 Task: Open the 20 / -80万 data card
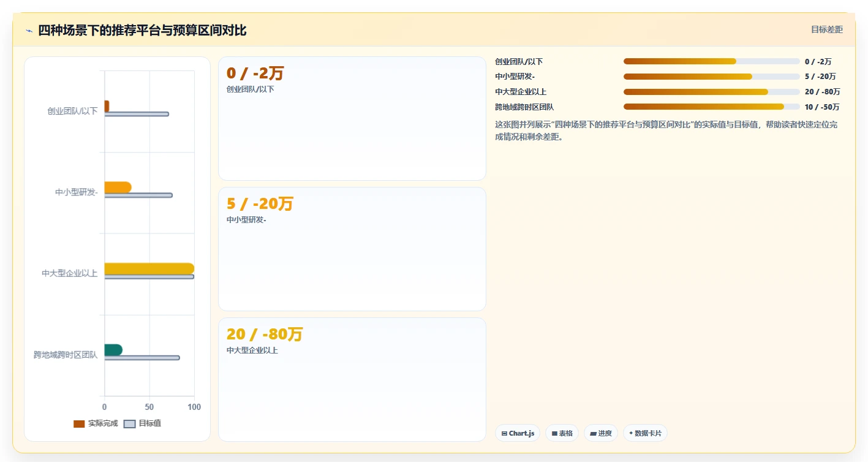click(352, 379)
